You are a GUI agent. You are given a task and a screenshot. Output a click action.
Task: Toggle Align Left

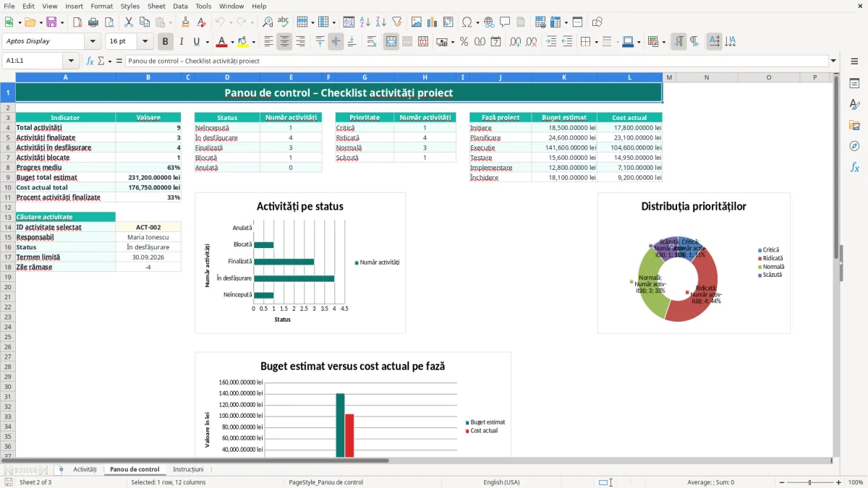(x=268, y=42)
